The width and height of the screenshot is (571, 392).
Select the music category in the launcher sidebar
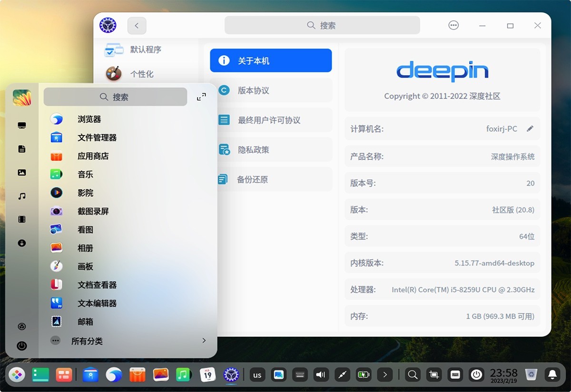22,196
